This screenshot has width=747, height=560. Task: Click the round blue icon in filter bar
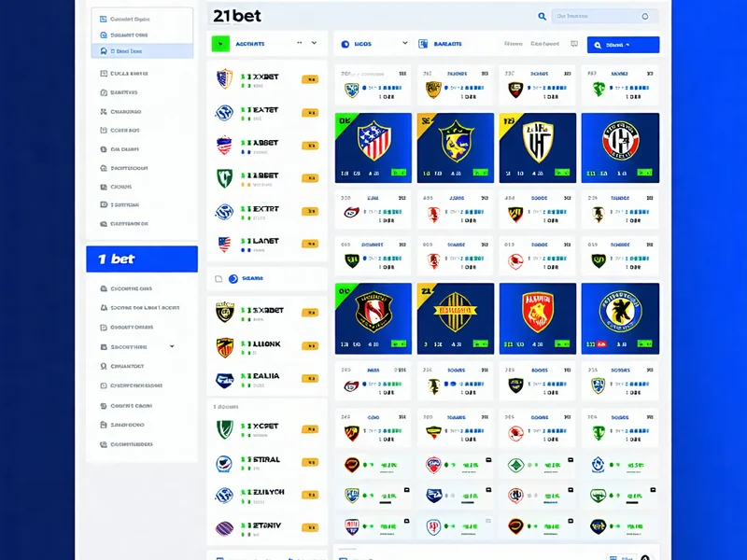pyautogui.click(x=345, y=44)
